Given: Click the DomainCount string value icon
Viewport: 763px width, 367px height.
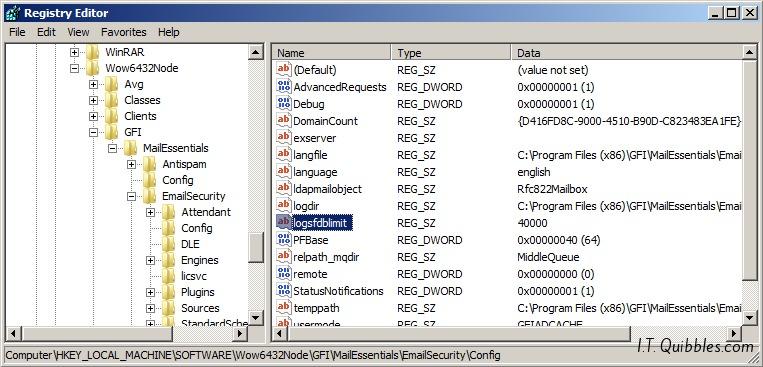Looking at the screenshot, I should coord(284,121).
